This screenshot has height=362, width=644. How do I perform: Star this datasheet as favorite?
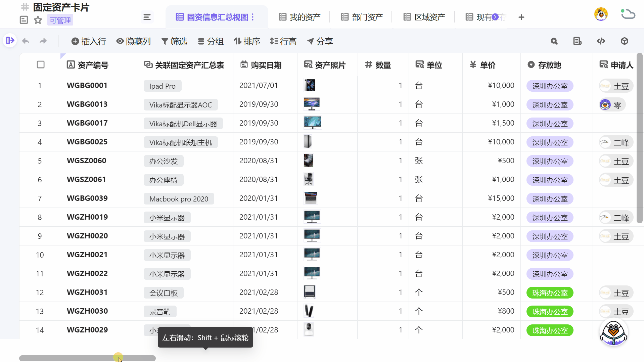[37, 20]
